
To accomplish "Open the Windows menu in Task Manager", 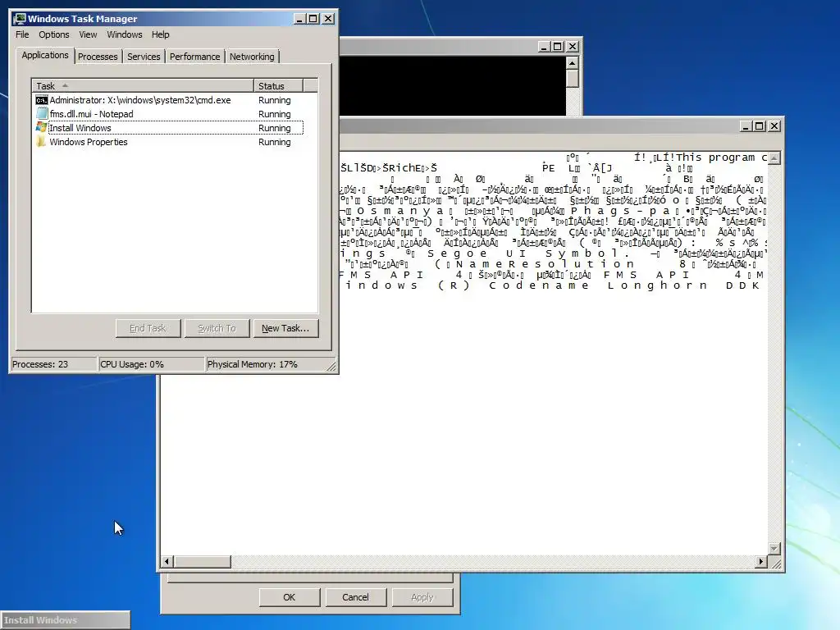I will 125,34.
